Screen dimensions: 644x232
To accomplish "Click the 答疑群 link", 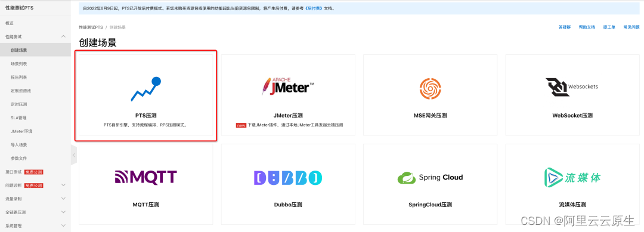I will [x=564, y=27].
